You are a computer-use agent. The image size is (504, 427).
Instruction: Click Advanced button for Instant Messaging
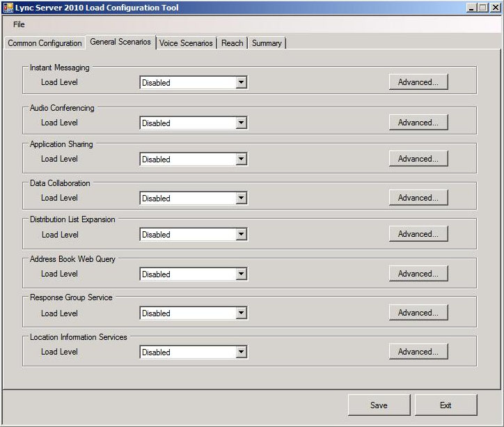click(x=418, y=82)
